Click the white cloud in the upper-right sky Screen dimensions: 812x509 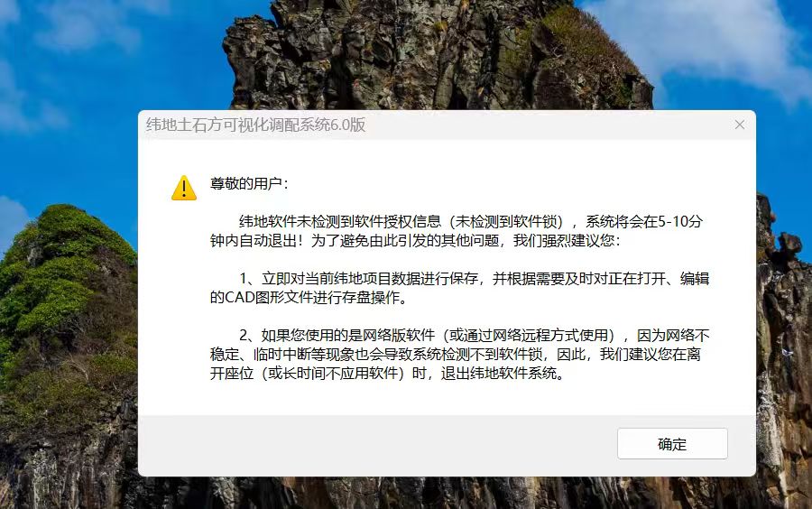pyautogui.click(x=725, y=42)
